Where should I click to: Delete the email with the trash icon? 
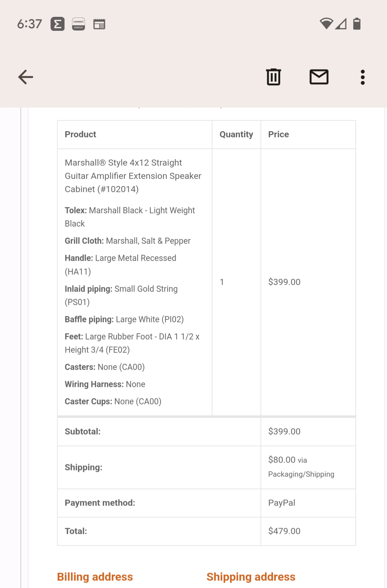coord(273,76)
